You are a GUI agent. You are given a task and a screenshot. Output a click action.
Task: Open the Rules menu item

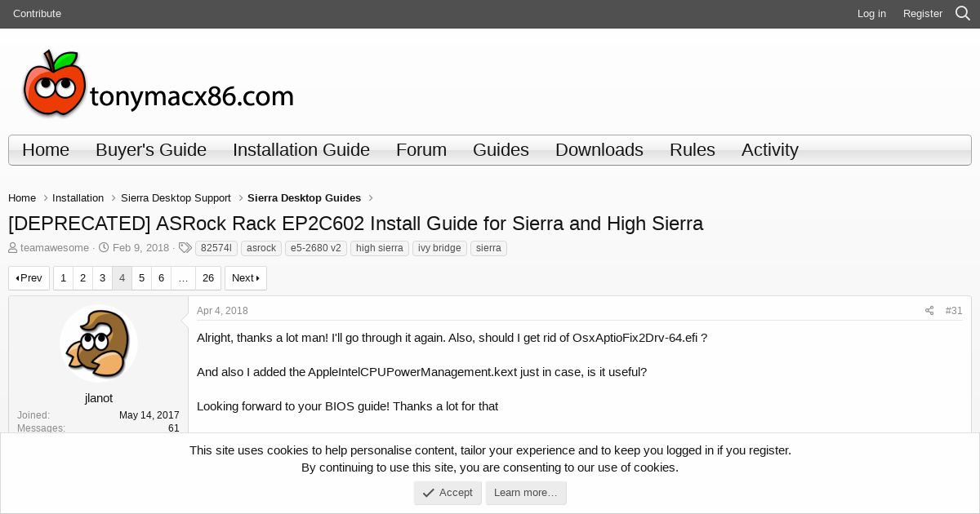(693, 150)
